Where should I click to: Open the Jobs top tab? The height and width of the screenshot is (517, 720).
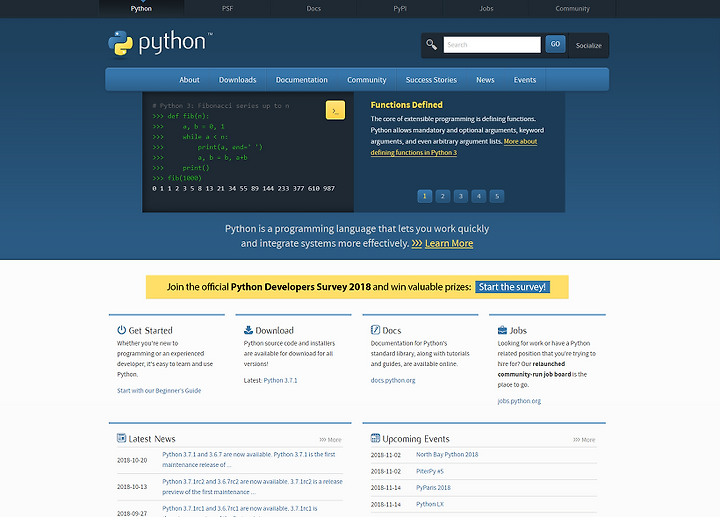[486, 9]
